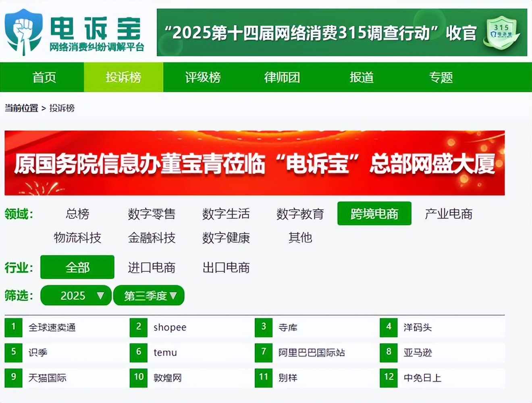
Task: Click the green rank badge numbered 6
Action: tap(139, 352)
